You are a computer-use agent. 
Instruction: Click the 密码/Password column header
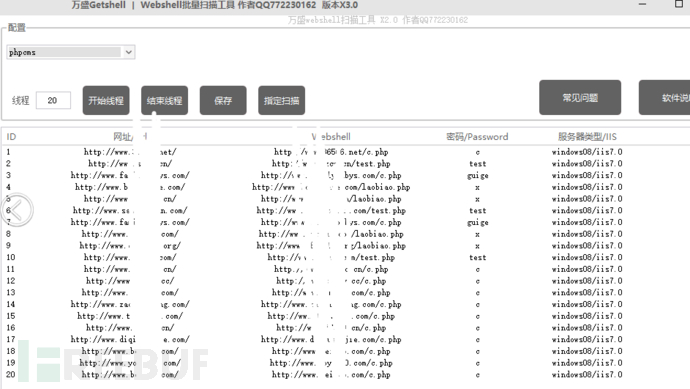tap(477, 137)
